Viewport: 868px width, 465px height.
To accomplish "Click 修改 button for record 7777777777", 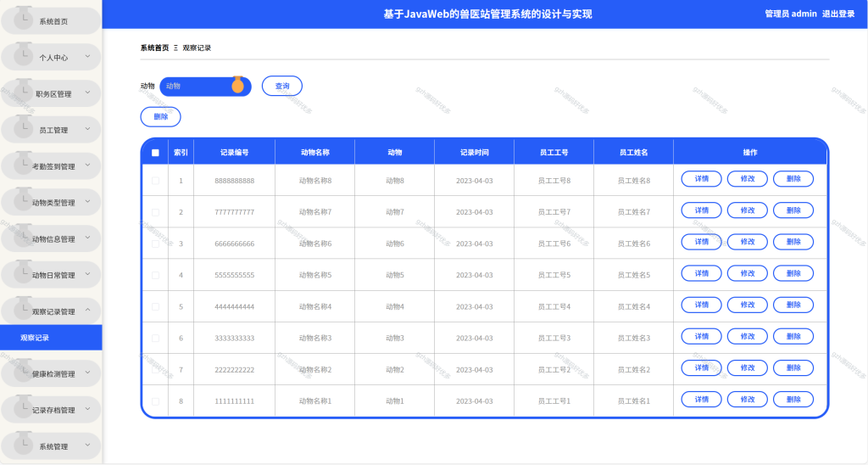I will (x=748, y=210).
